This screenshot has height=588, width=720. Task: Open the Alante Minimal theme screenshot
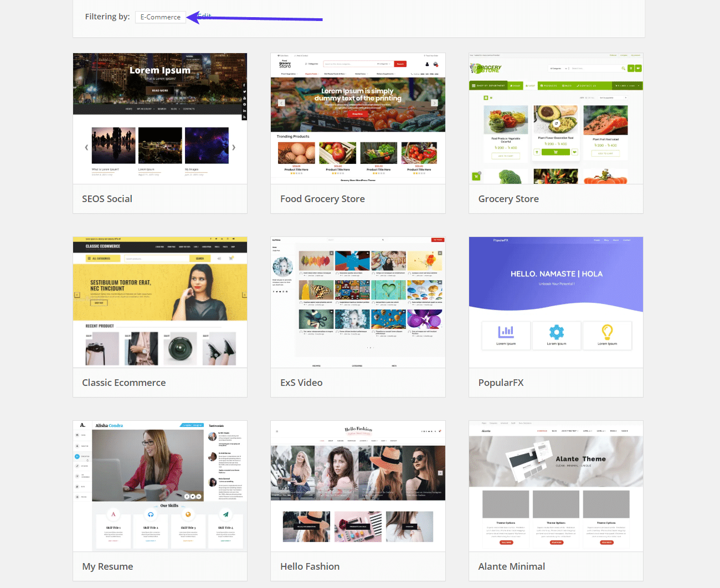click(556, 486)
